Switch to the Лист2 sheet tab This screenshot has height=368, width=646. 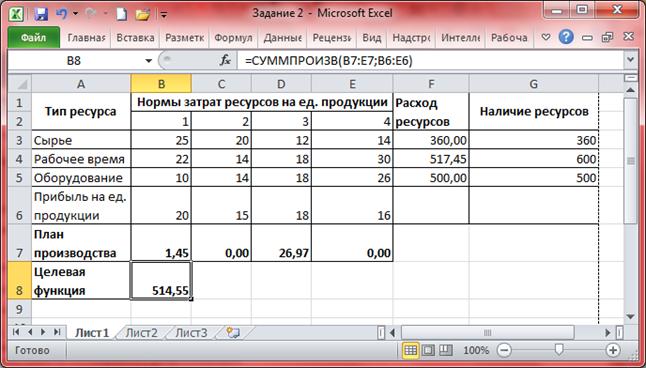(141, 333)
